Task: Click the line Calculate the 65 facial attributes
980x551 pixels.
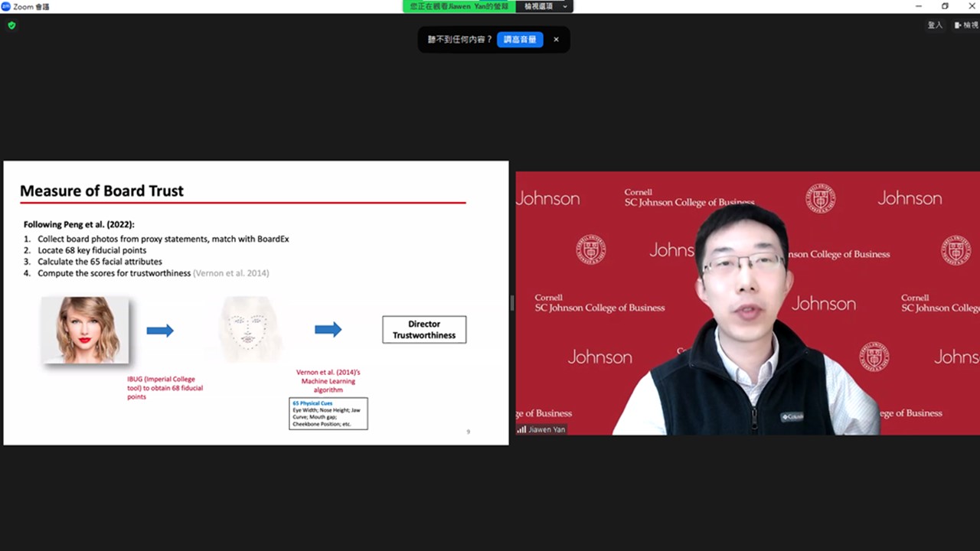Action: [100, 262]
